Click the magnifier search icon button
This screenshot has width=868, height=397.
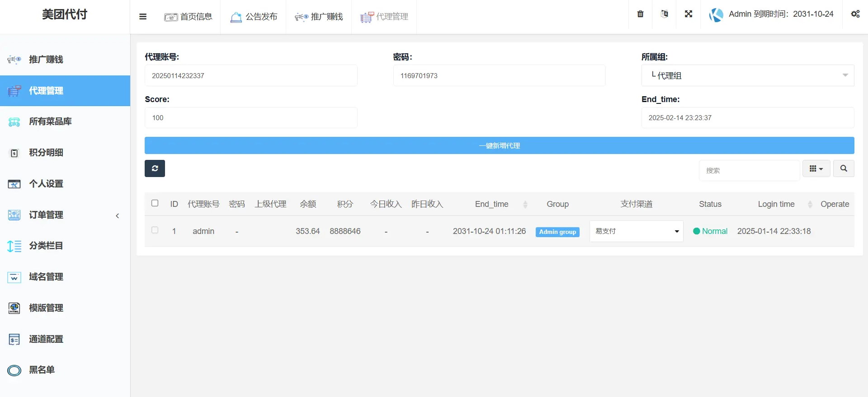pyautogui.click(x=844, y=168)
